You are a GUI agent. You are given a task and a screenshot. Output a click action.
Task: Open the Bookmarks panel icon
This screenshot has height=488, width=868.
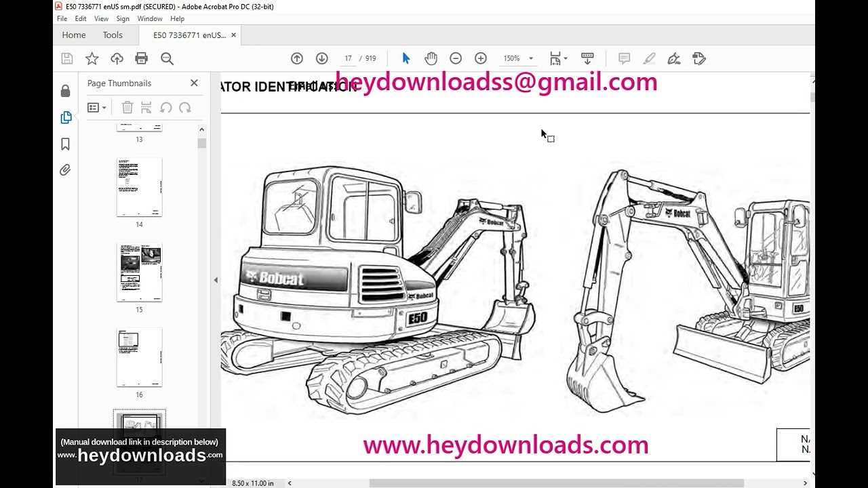click(65, 144)
